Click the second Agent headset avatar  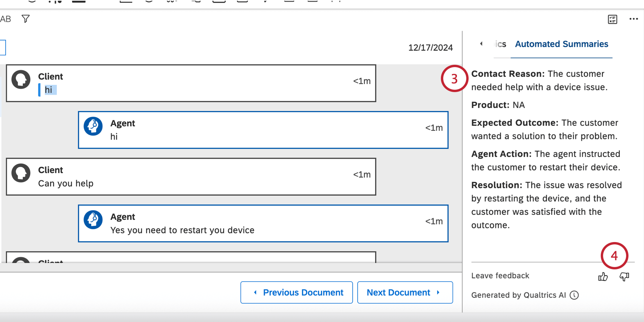93,220
